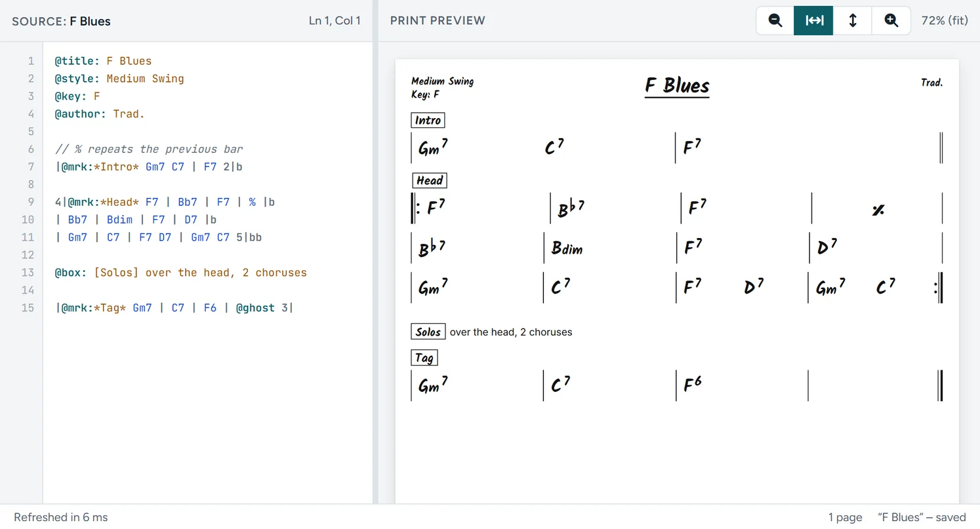
Task: Place cursor on the @key: F line
Action: click(77, 96)
